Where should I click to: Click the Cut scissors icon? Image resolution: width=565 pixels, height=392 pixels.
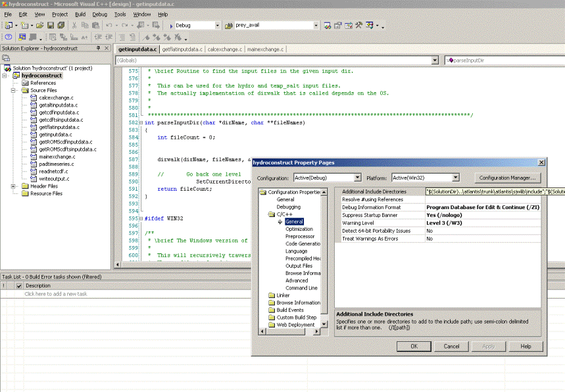[75, 25]
